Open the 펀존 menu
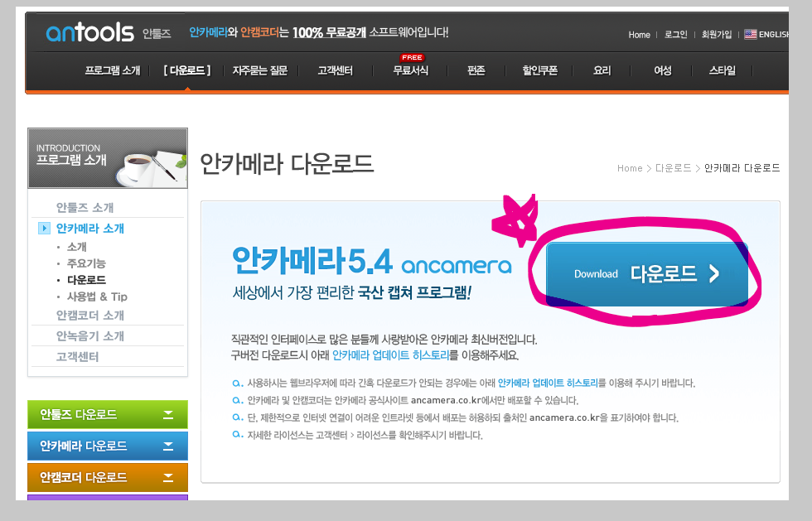Screen dimensions: 812x521 click(x=476, y=70)
